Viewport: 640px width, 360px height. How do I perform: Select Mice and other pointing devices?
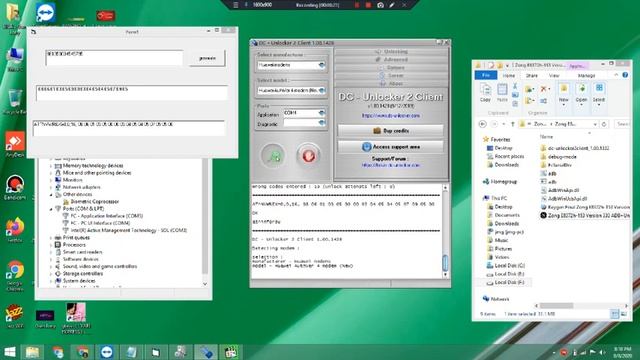click(x=97, y=173)
